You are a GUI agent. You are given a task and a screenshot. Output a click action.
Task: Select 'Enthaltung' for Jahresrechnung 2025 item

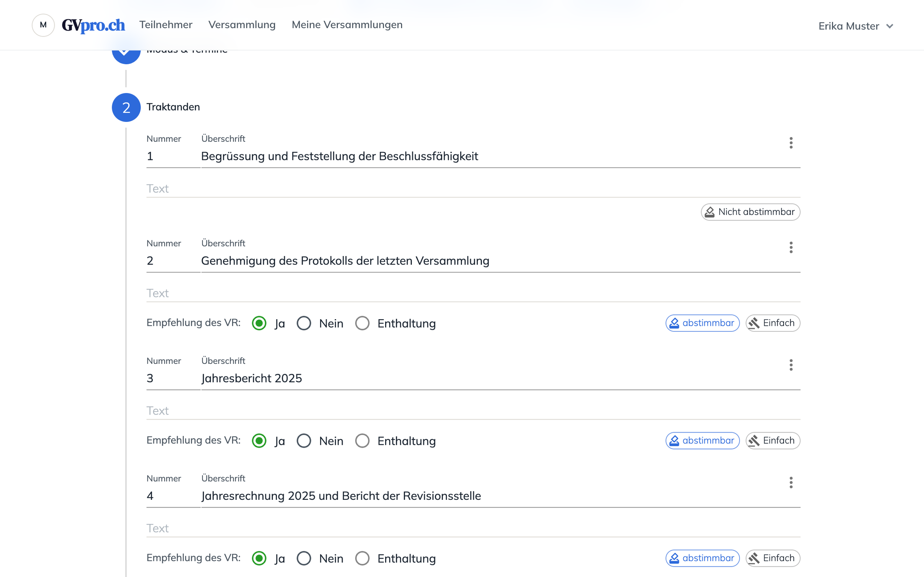(362, 558)
